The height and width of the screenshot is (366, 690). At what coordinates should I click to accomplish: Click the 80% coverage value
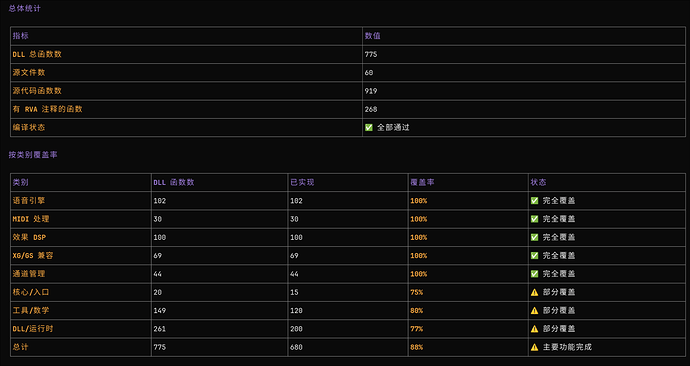tap(417, 311)
